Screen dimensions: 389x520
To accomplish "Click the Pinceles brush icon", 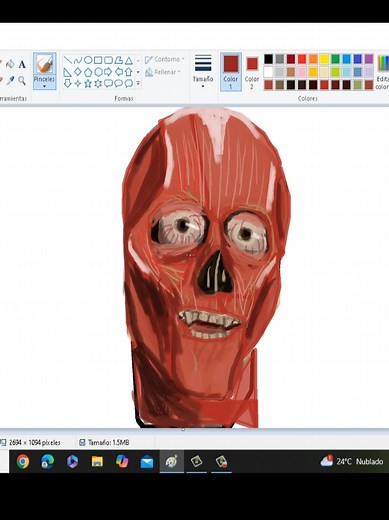I will (44, 64).
